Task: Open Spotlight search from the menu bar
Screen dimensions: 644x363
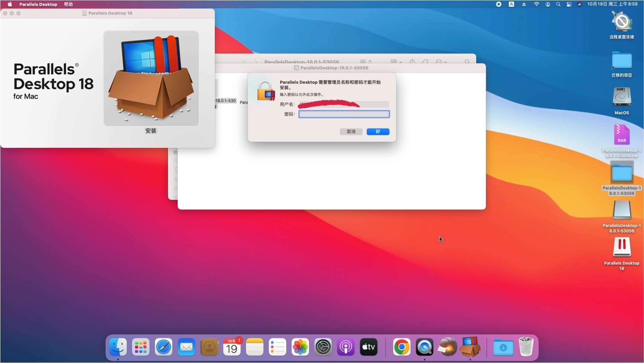Action: click(558, 4)
